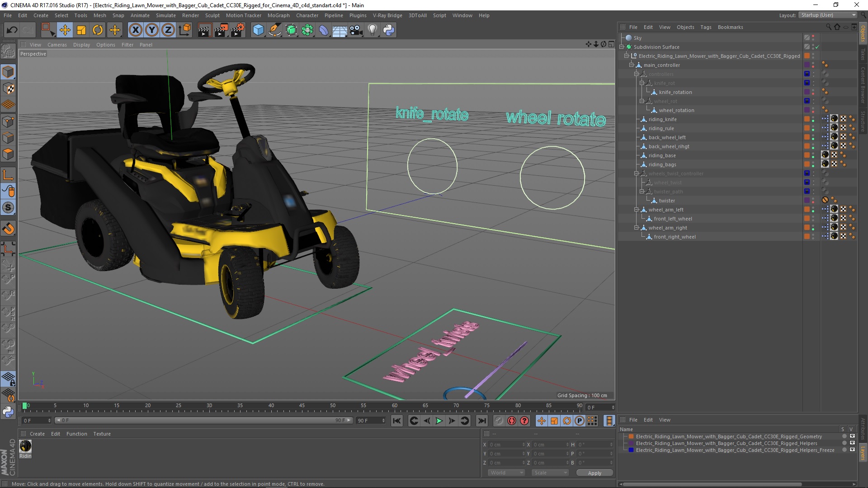Image resolution: width=868 pixels, height=488 pixels.
Task: Open Object Manager Bookmarks menu
Action: [730, 27]
